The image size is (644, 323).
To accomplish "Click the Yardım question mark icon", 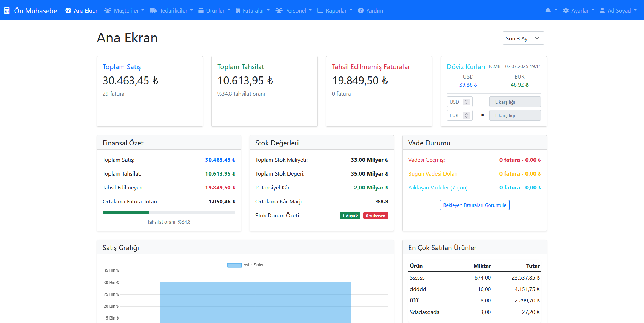I will pos(361,10).
